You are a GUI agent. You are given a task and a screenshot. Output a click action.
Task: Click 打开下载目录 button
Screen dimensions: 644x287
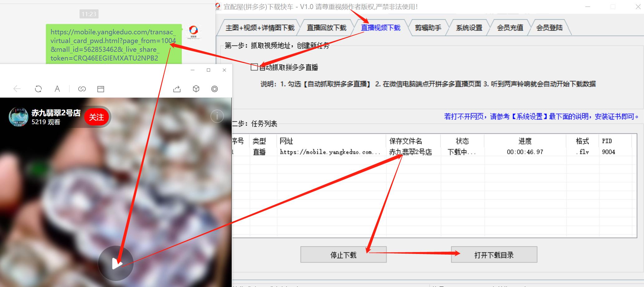[494, 255]
